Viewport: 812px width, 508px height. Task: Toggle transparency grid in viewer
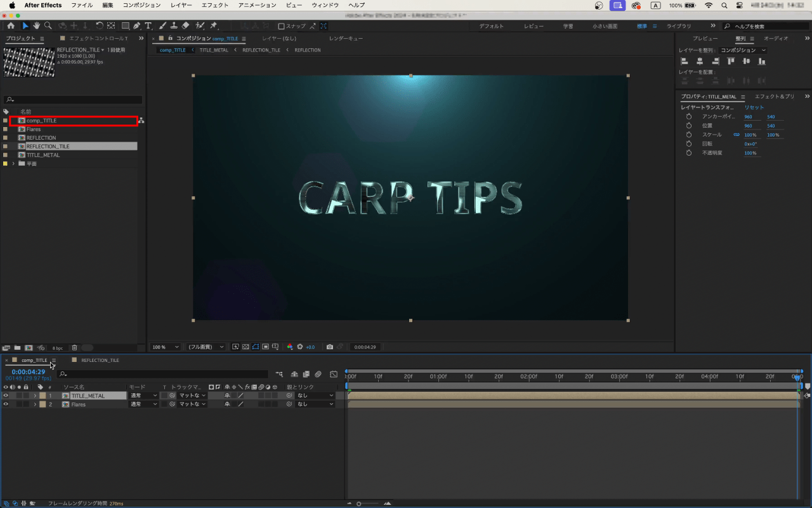pos(246,347)
